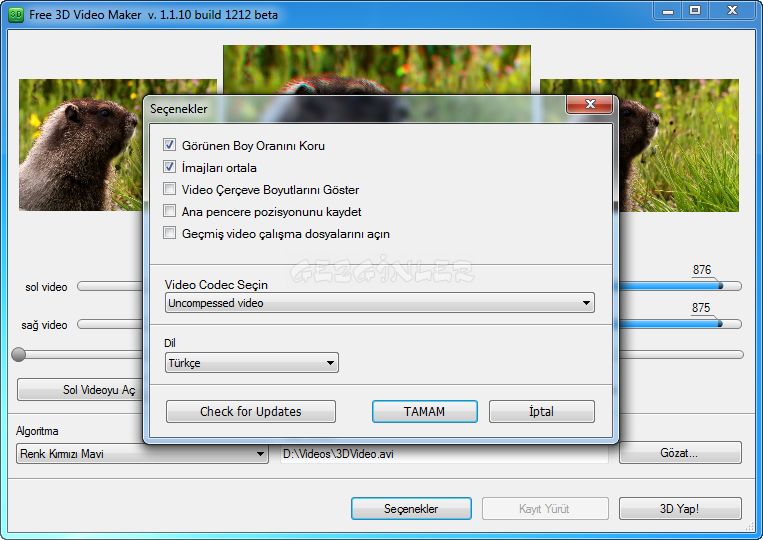Browse output path with Gözat... button
Screen dimensions: 763x540
pyautogui.click(x=680, y=453)
